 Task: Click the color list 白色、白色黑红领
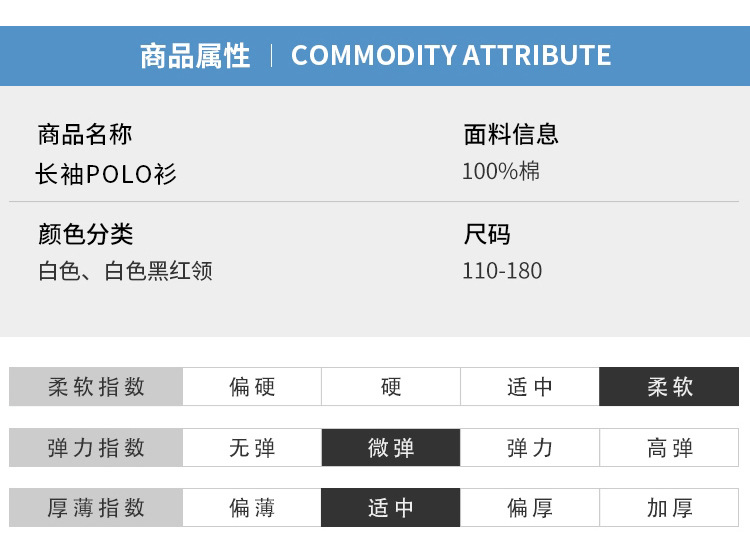pyautogui.click(x=125, y=271)
